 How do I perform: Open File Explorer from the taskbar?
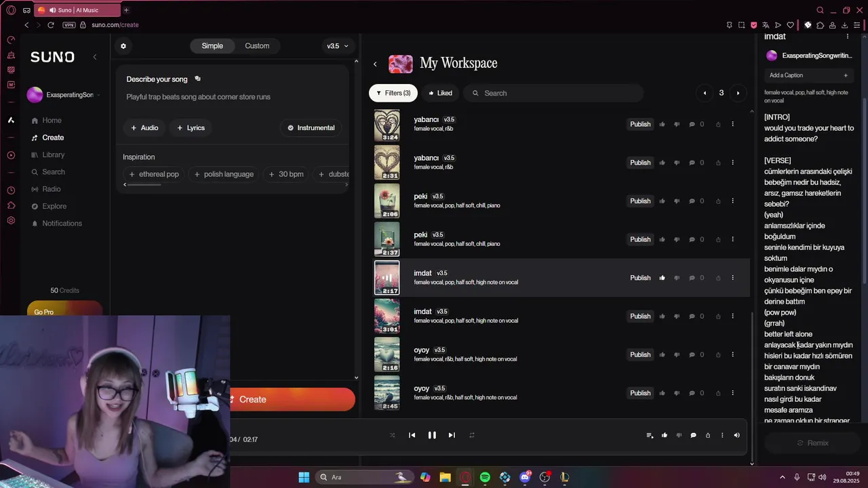[x=445, y=477]
